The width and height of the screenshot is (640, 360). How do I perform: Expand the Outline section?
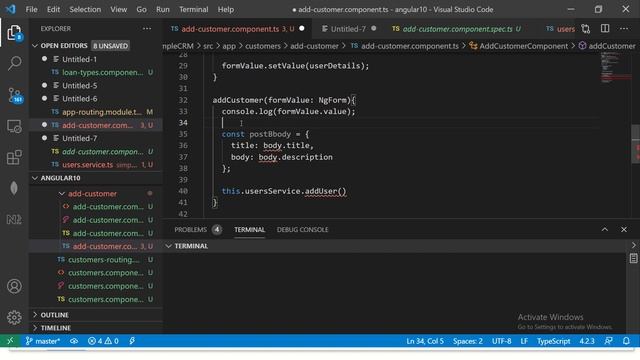coord(35,315)
